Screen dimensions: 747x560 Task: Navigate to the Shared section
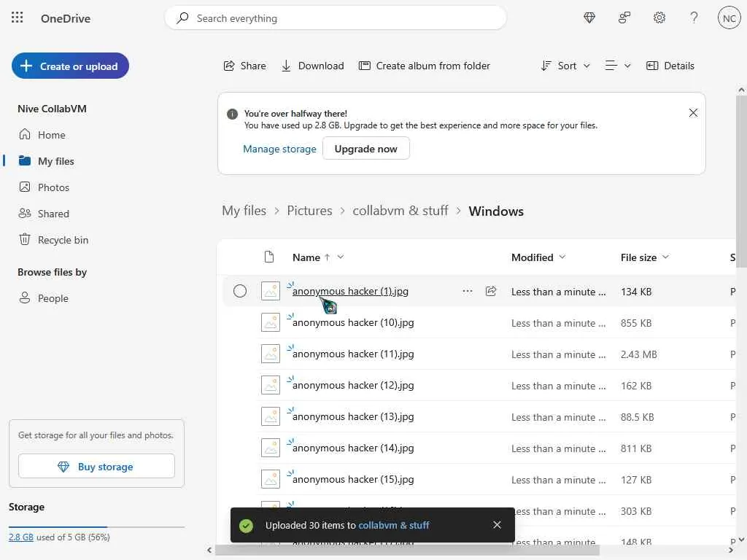click(53, 214)
